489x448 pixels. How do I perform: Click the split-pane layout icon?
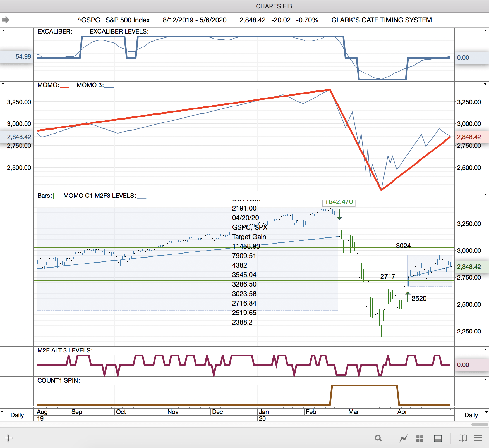(x=438, y=438)
